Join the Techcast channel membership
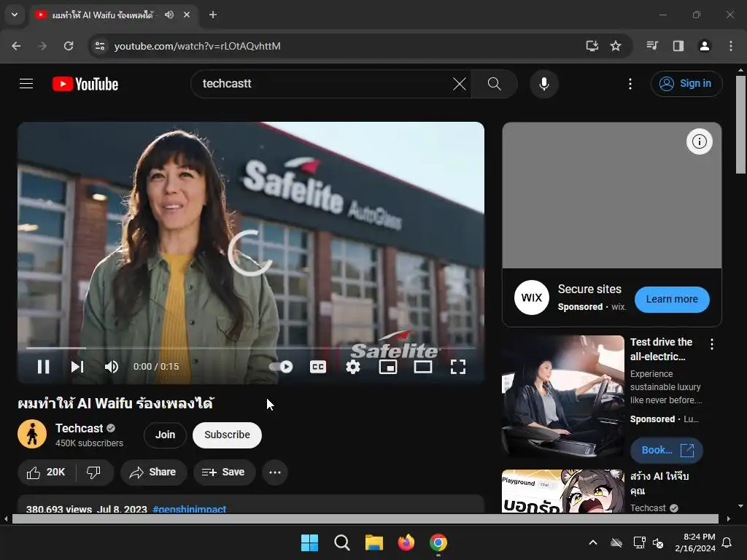 pyautogui.click(x=165, y=435)
